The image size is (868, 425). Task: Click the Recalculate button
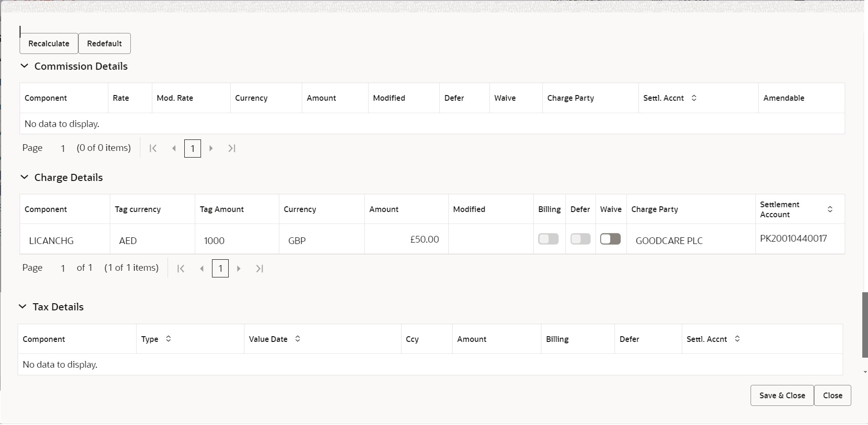pyautogui.click(x=49, y=43)
